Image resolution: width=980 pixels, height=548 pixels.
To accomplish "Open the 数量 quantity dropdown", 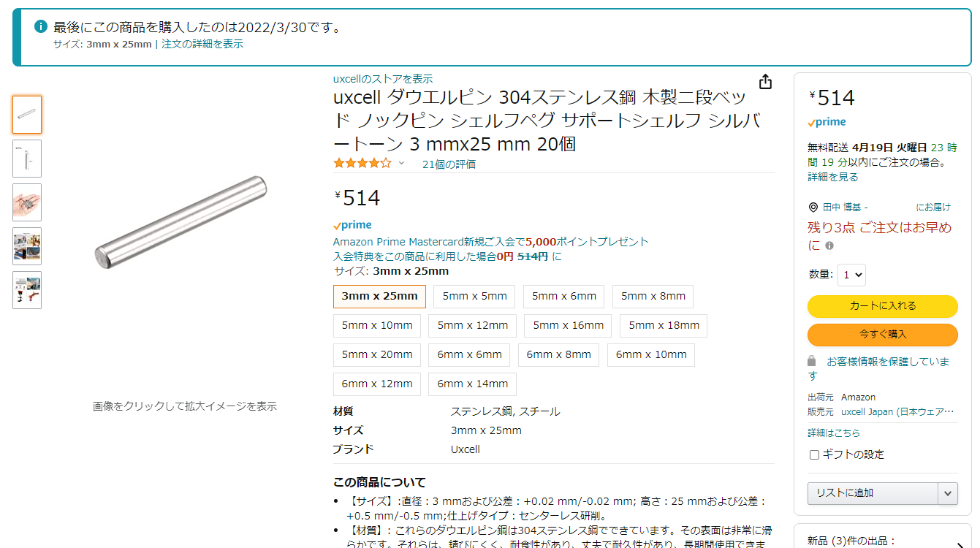I will point(852,275).
